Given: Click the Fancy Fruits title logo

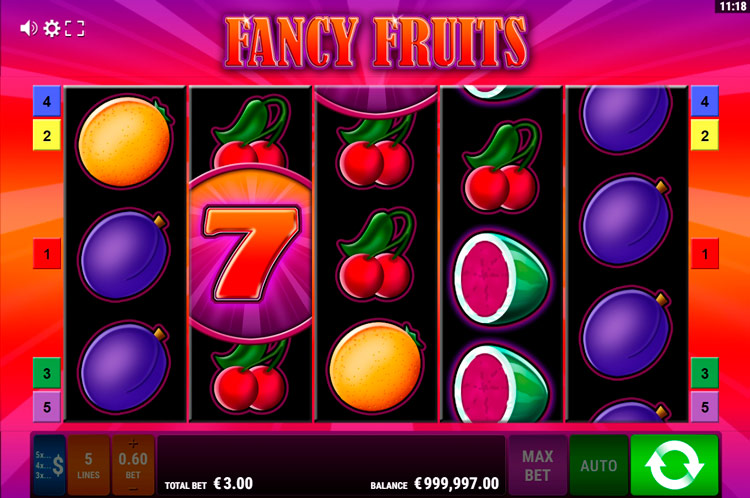Looking at the screenshot, I should [376, 42].
